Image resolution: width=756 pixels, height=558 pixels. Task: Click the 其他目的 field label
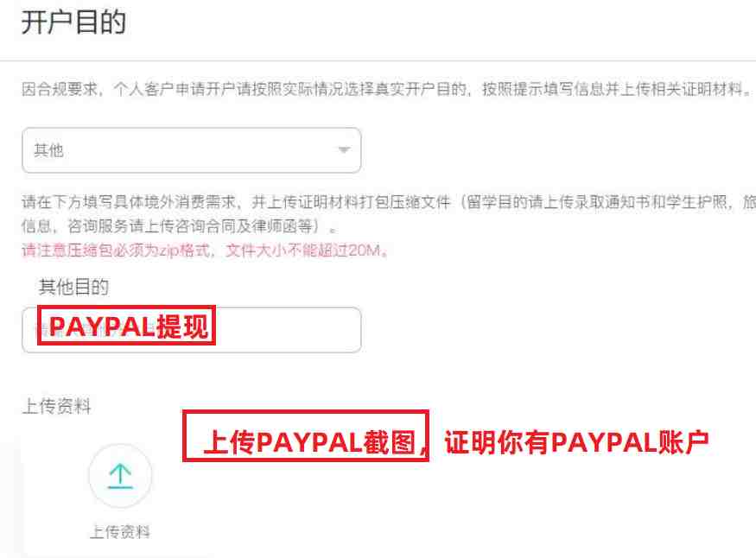(73, 287)
